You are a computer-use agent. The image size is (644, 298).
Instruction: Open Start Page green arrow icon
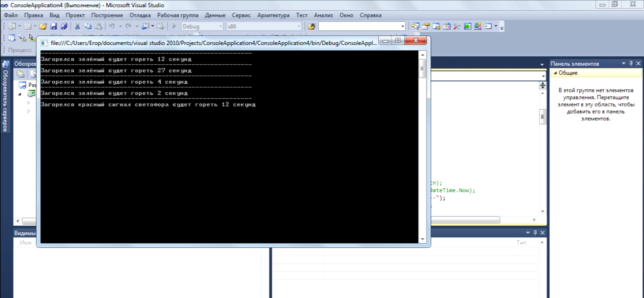point(467,27)
